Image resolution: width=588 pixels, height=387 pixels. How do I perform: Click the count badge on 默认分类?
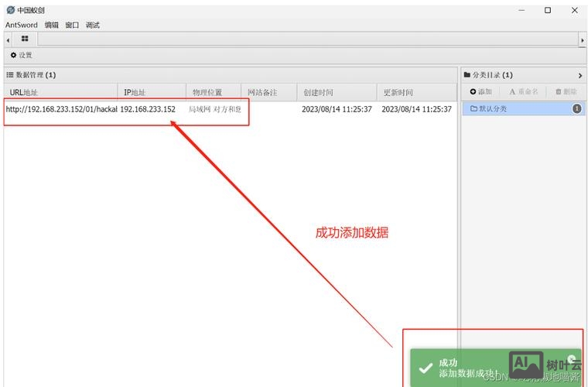tap(576, 109)
